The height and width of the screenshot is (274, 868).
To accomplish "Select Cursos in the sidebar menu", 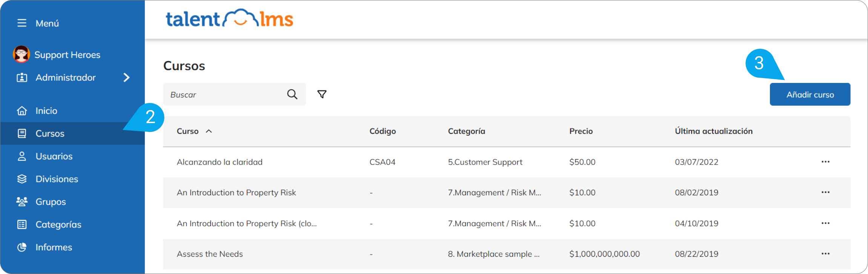I will (50, 133).
